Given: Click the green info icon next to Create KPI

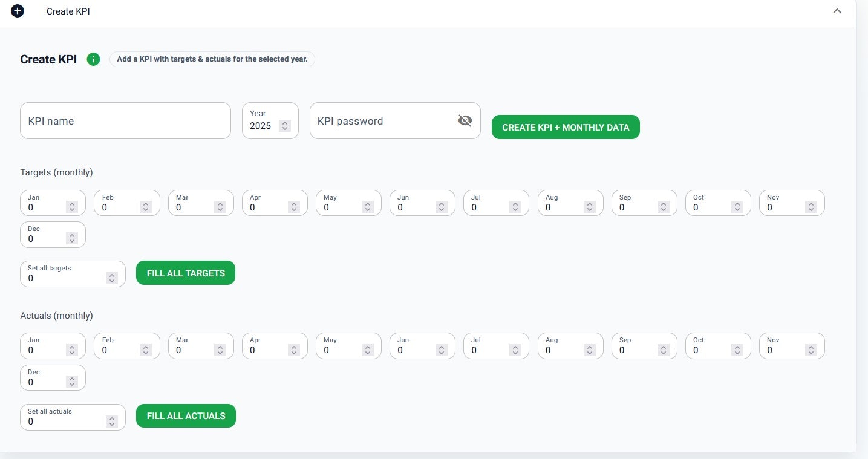Looking at the screenshot, I should pos(93,59).
